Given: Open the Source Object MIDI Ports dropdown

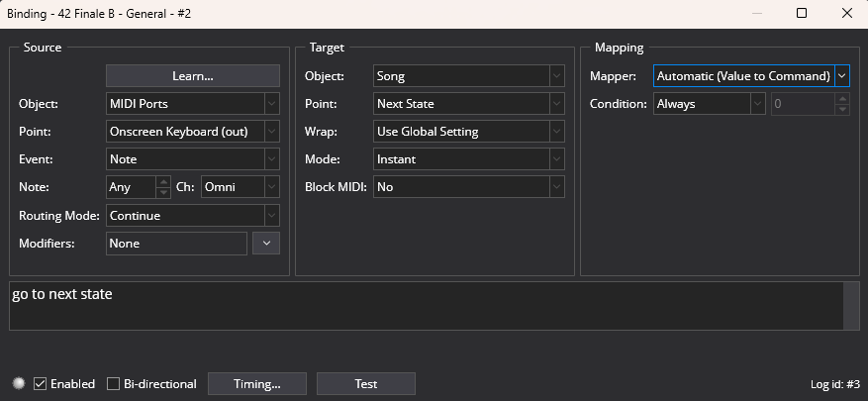Looking at the screenshot, I should (x=193, y=104).
